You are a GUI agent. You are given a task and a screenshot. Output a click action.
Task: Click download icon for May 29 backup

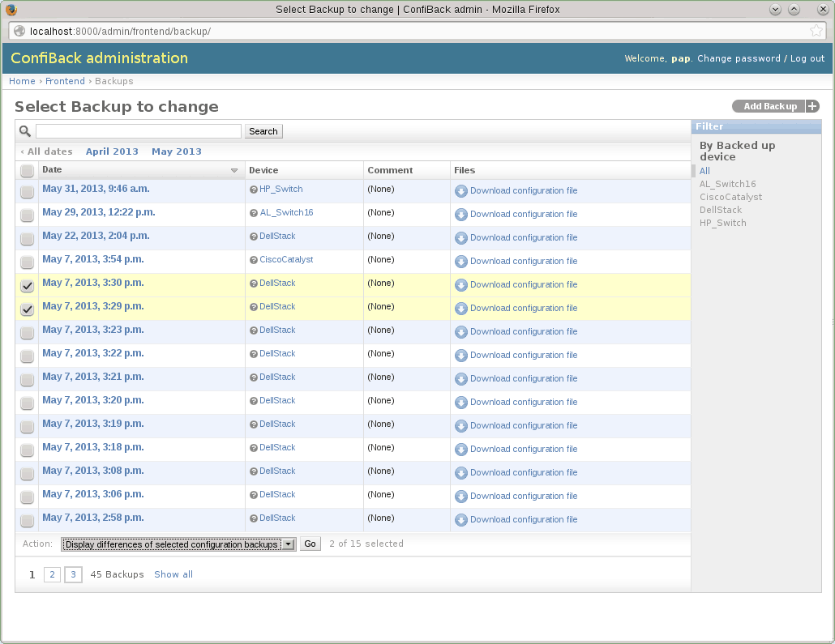pyautogui.click(x=461, y=215)
